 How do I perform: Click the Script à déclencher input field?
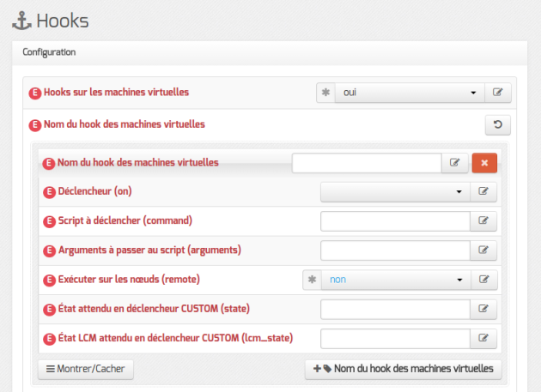395,220
